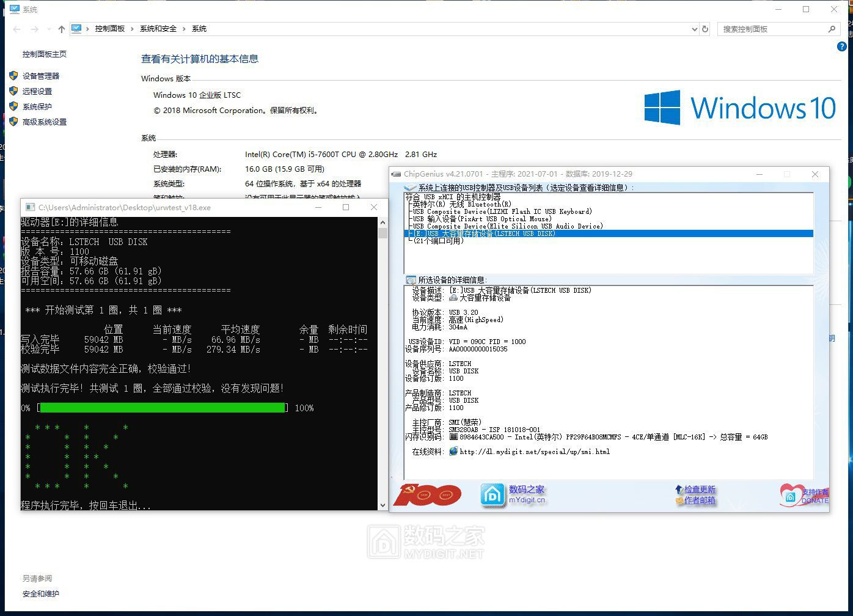Click the ChipGenius title bar icon
The image size is (853, 616).
(397, 174)
